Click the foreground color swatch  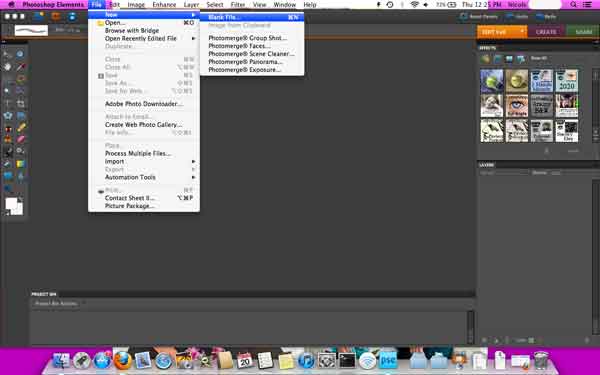coord(11,204)
